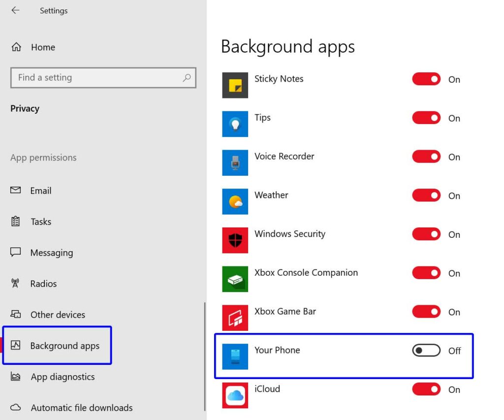This screenshot has height=420, width=504.
Task: Click the Find a setting search box
Action: tap(103, 77)
